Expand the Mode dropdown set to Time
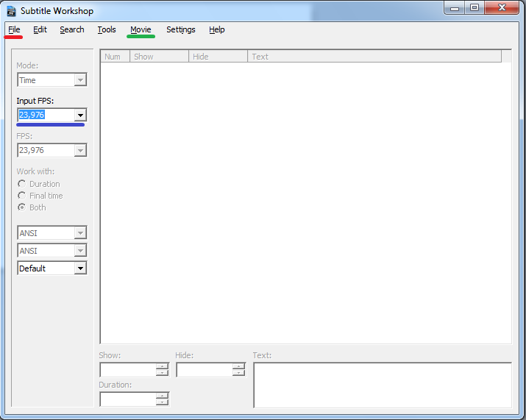526x420 pixels. pos(80,80)
